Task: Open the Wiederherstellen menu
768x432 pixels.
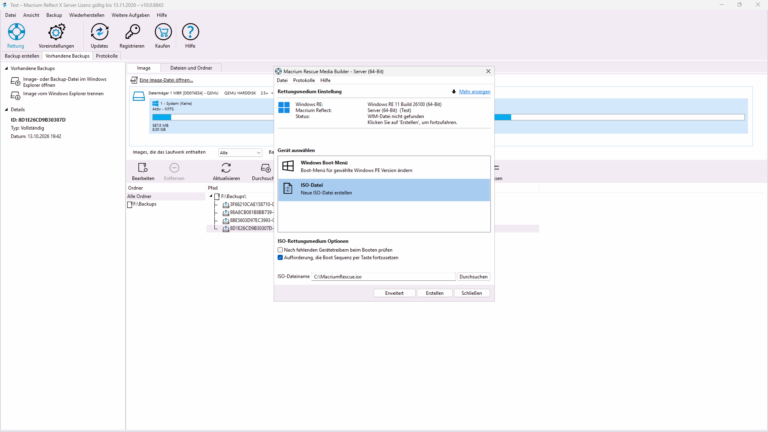Action: click(x=87, y=15)
